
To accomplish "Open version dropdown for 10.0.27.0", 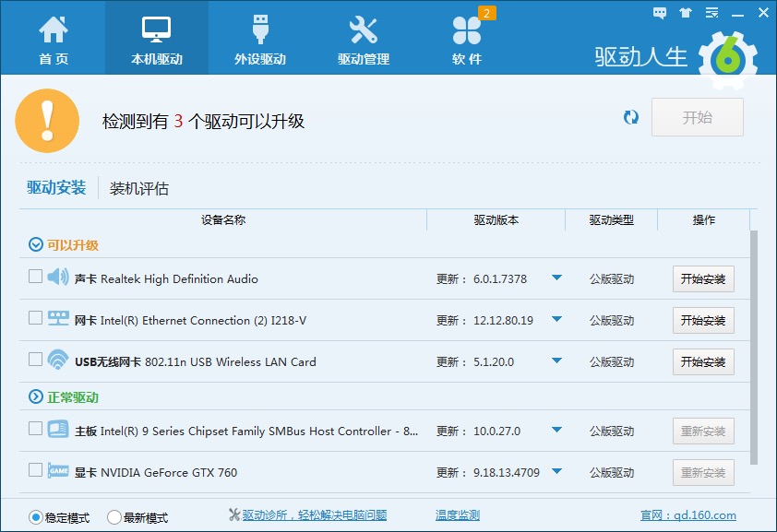I will tap(557, 430).
